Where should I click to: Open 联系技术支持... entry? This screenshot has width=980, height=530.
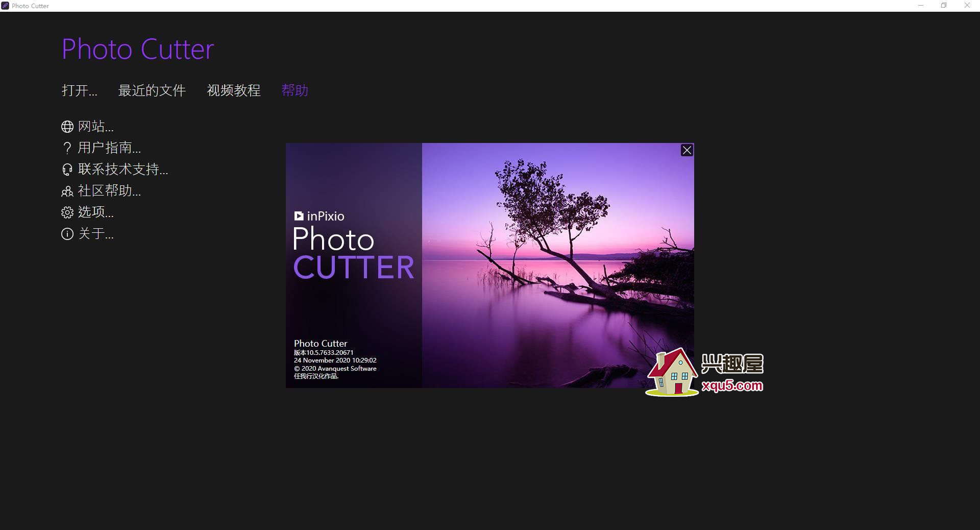click(x=123, y=169)
